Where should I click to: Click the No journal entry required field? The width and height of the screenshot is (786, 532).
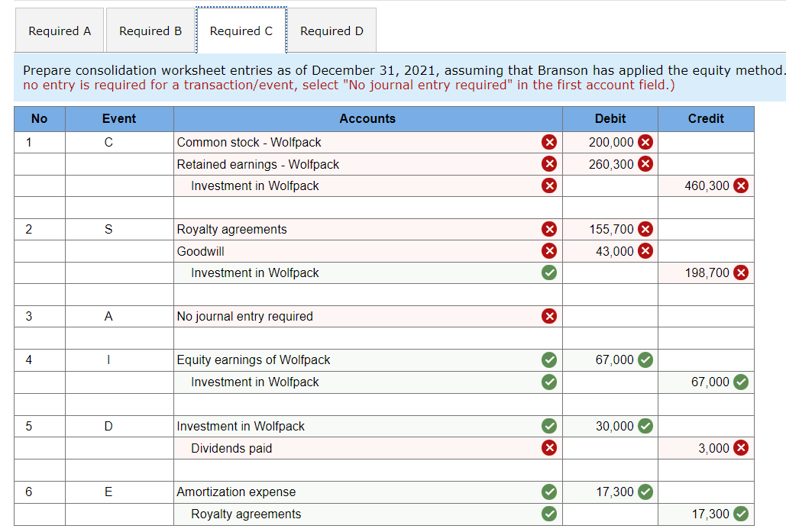coord(368,316)
